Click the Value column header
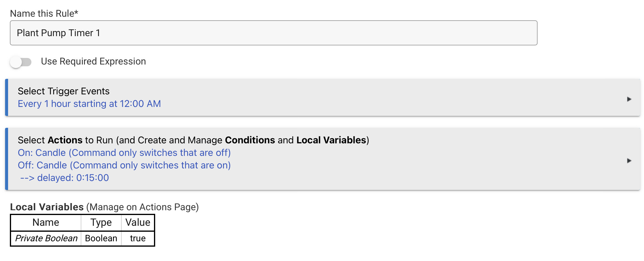 (x=138, y=222)
